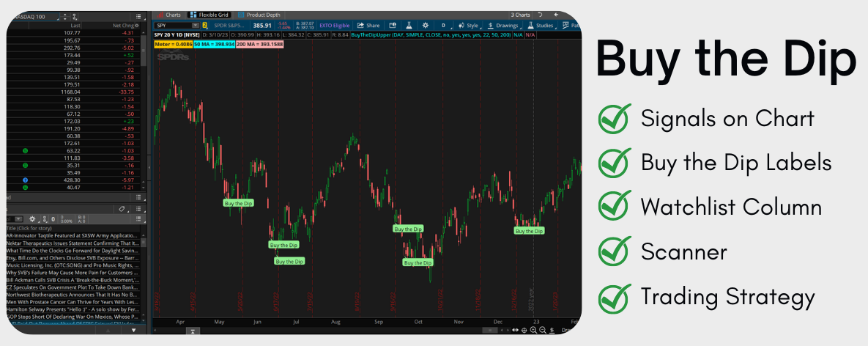
Task: Open the Product Depth tab
Action: [x=258, y=15]
